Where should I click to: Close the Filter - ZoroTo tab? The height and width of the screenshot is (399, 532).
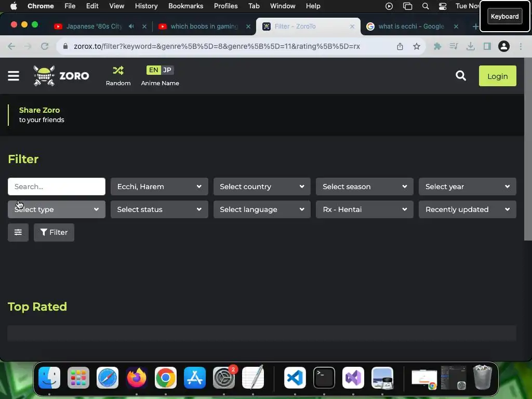pos(352,26)
